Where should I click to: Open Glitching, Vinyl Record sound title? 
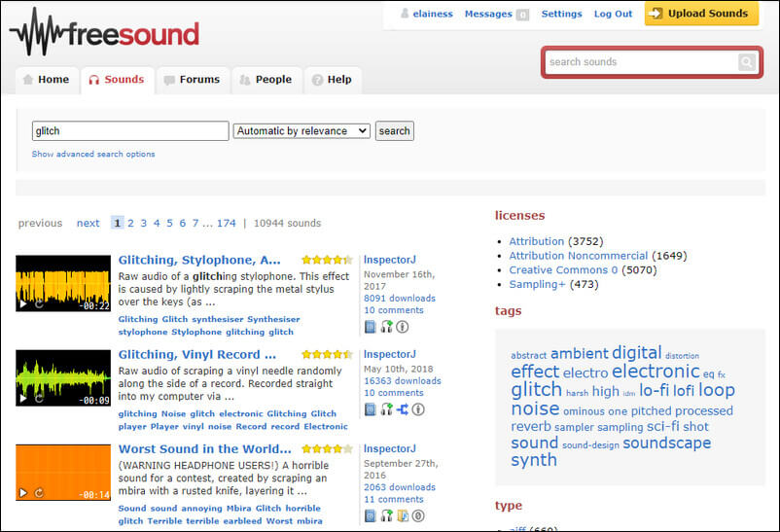197,355
